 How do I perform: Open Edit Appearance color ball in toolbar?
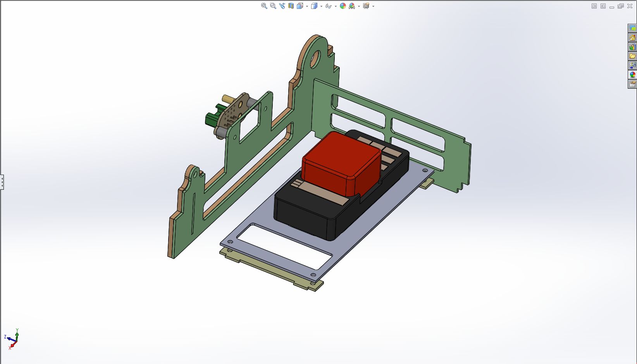pyautogui.click(x=343, y=6)
